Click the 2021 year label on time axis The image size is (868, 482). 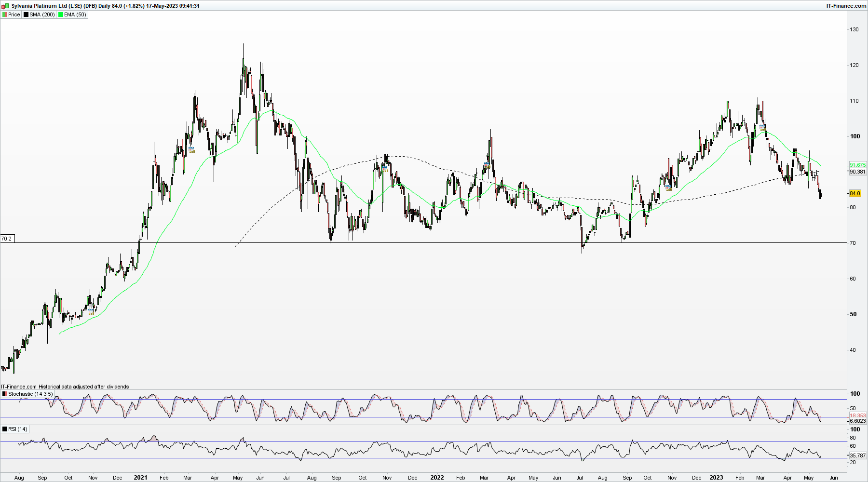click(140, 478)
